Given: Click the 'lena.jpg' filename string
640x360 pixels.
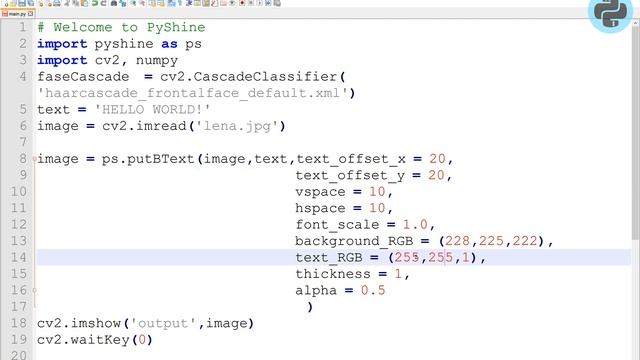Looking at the screenshot, I should [237, 126].
